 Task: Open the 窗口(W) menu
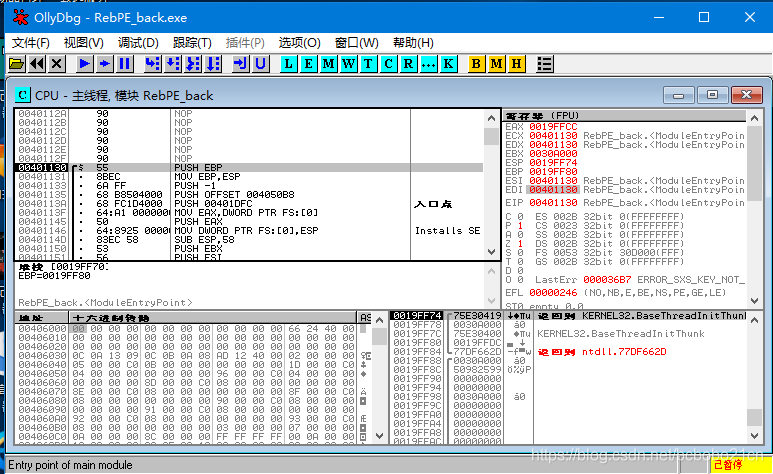coord(356,43)
